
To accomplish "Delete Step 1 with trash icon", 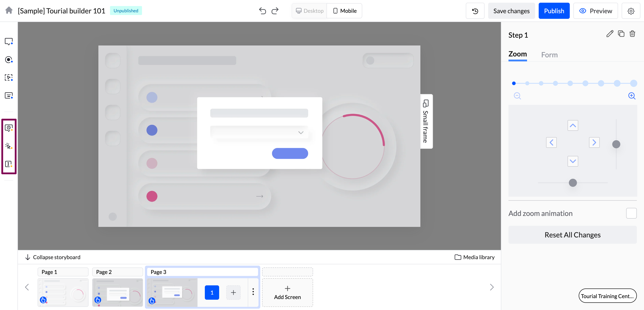I will tap(632, 34).
